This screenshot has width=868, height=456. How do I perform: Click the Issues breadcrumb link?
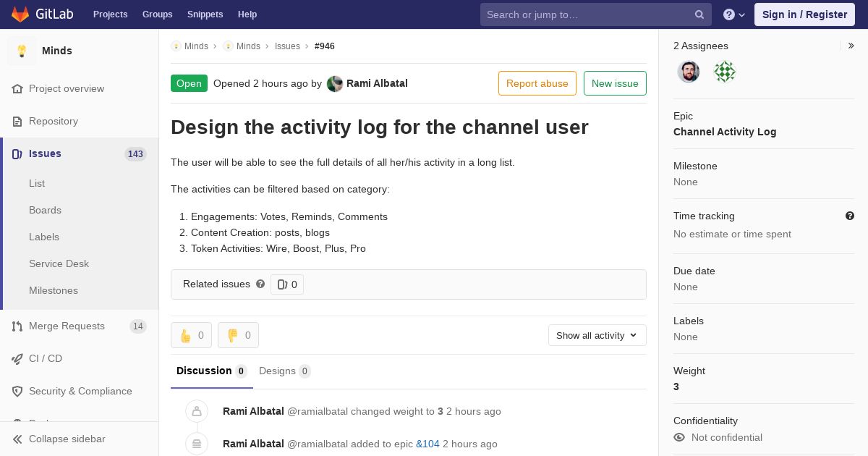(x=287, y=46)
